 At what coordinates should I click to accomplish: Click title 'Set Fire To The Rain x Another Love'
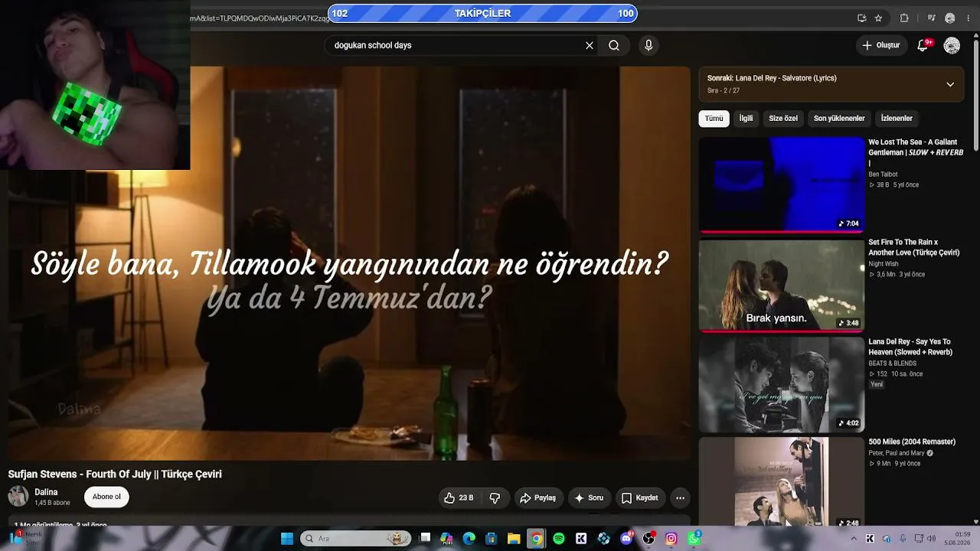[913, 247]
